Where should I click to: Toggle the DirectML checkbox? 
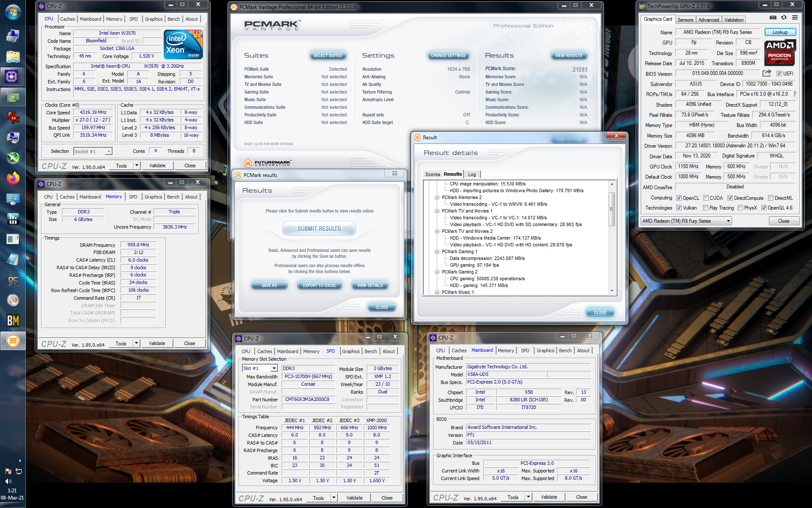771,198
